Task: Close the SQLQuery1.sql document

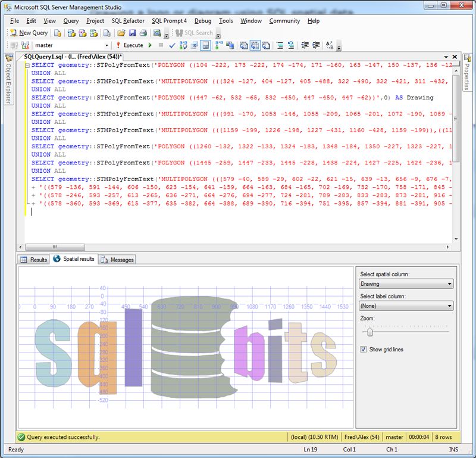Action: click(x=455, y=57)
